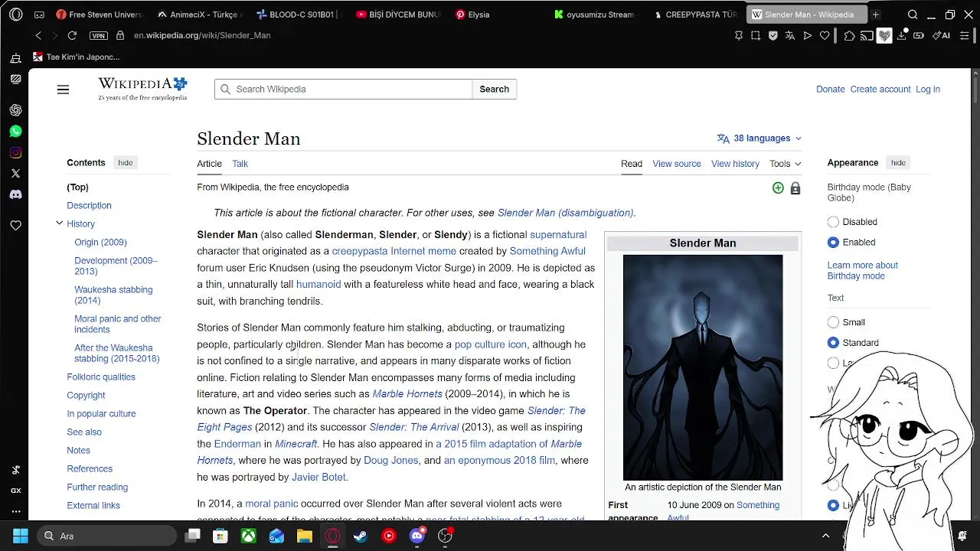
Task: Open Easy Setup sliders icon
Action: (x=964, y=35)
